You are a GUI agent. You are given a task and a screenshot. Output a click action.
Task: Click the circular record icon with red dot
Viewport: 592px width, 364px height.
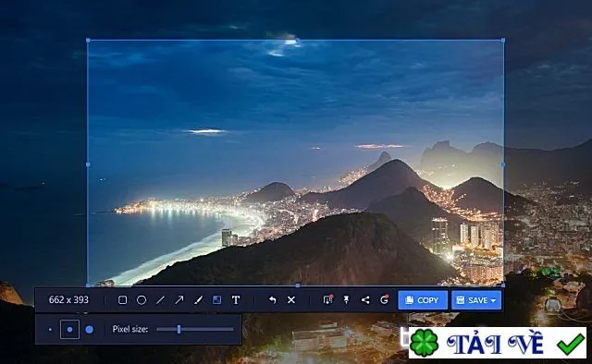384,299
